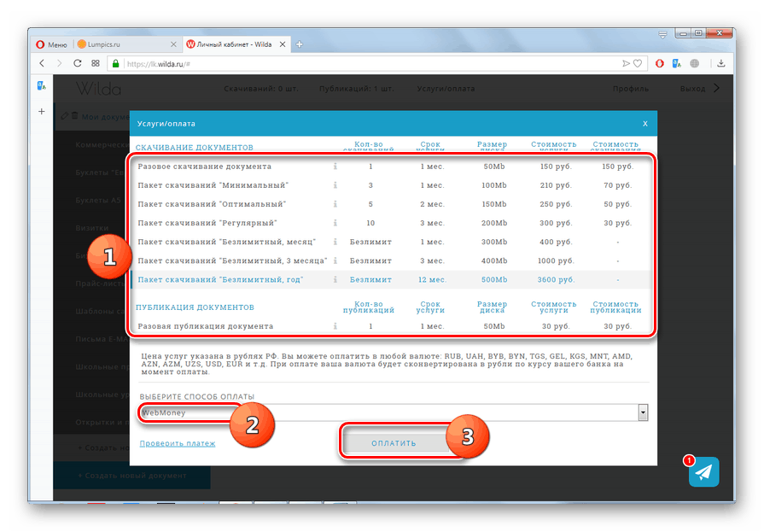Viewport: 764px width, 532px height.
Task: Close the Услуги/оплата dialog with X
Action: pyautogui.click(x=645, y=124)
